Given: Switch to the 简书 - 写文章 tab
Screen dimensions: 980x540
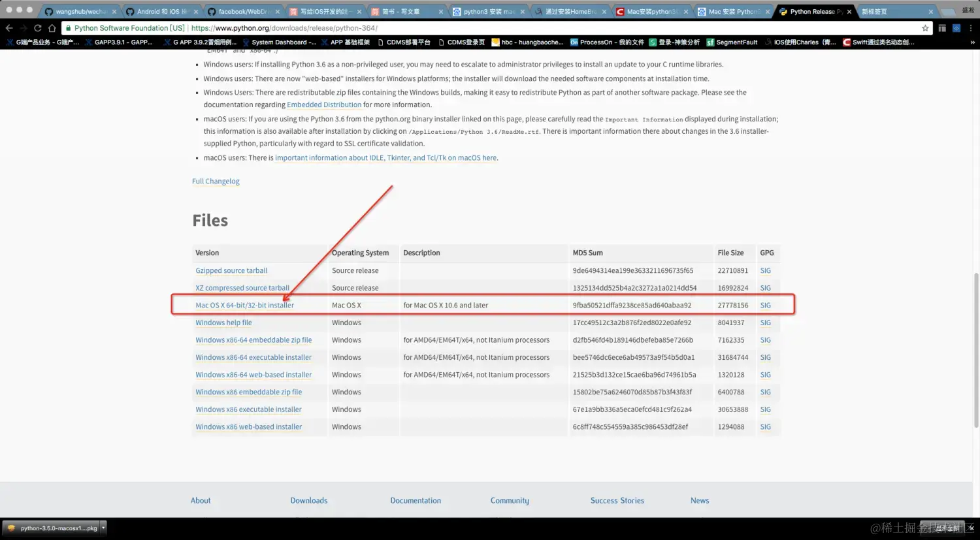Looking at the screenshot, I should pos(406,11).
